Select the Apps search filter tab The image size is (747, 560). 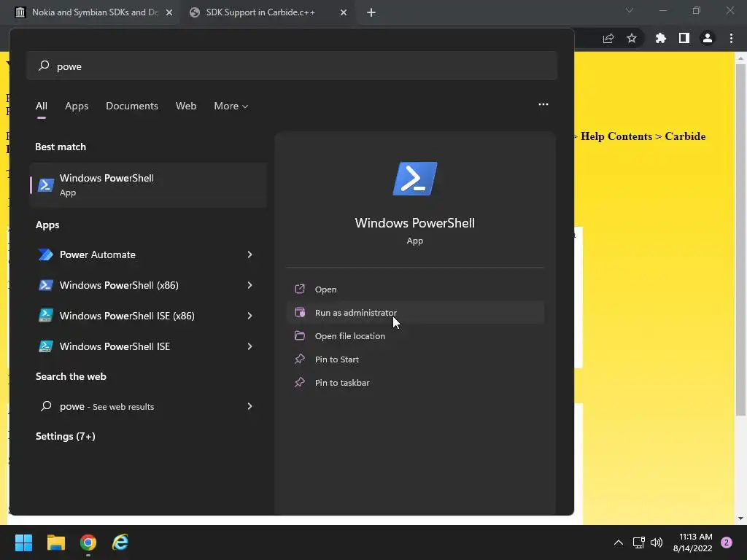tap(77, 106)
